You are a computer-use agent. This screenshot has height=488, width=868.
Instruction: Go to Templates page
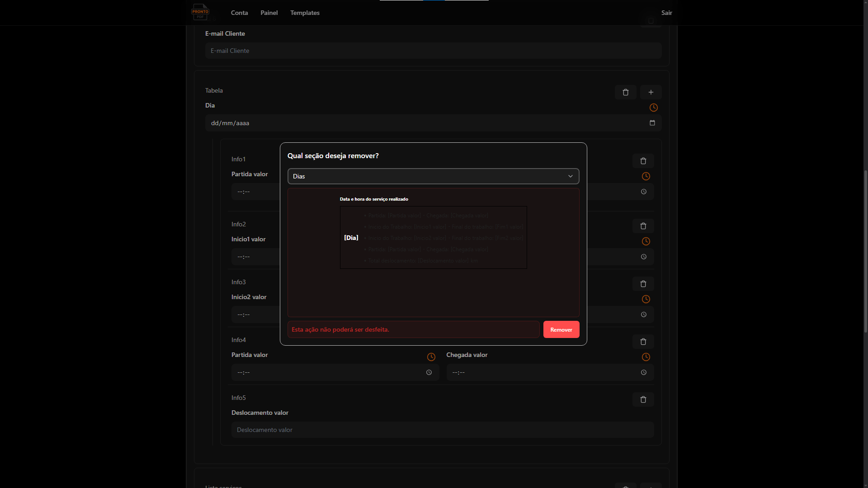click(305, 13)
